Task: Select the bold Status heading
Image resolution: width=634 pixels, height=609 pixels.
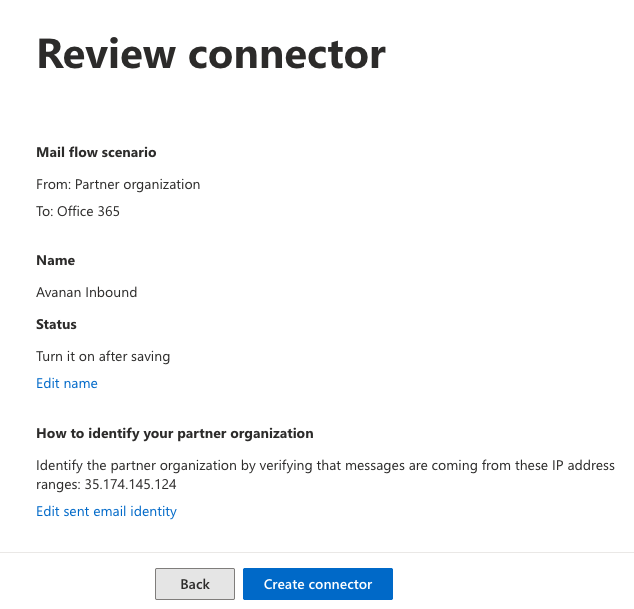Action: click(56, 324)
